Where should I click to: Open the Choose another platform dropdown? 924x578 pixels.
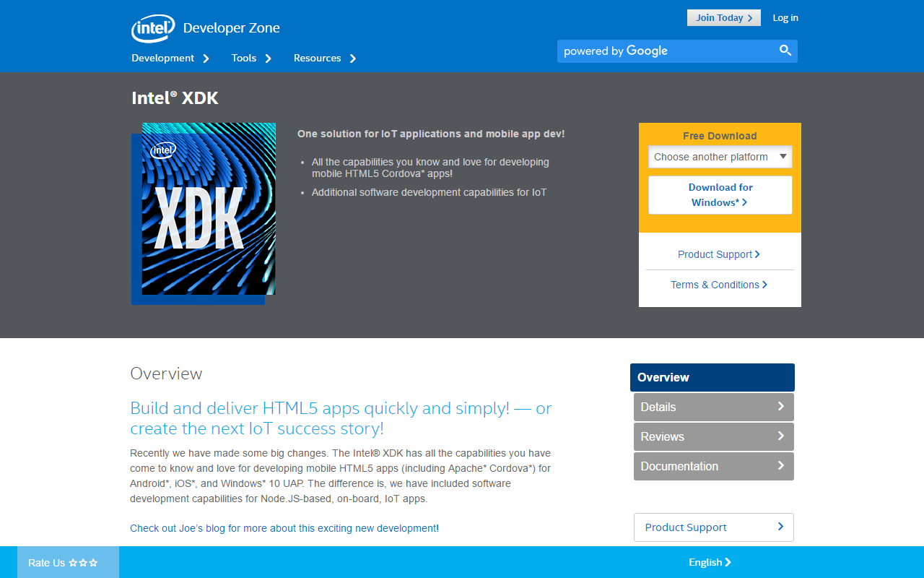point(720,157)
